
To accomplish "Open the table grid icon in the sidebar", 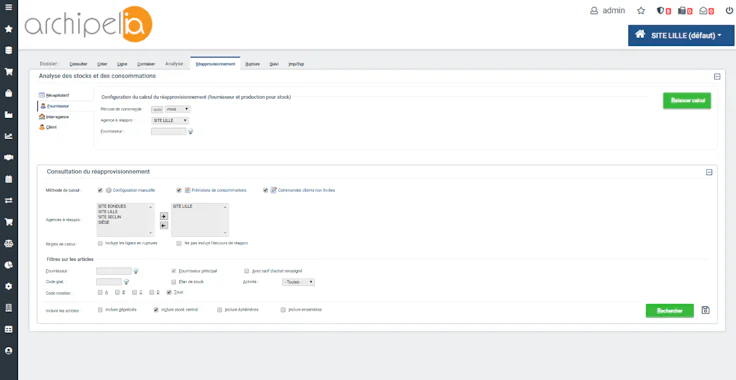I will tap(8, 329).
